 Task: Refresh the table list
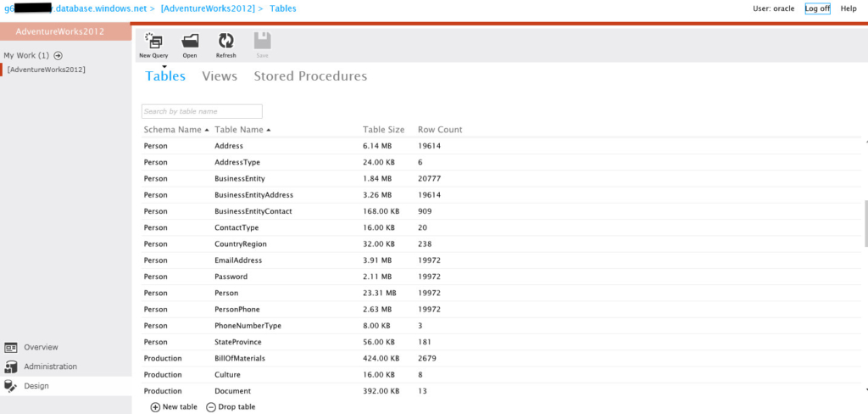pos(225,45)
